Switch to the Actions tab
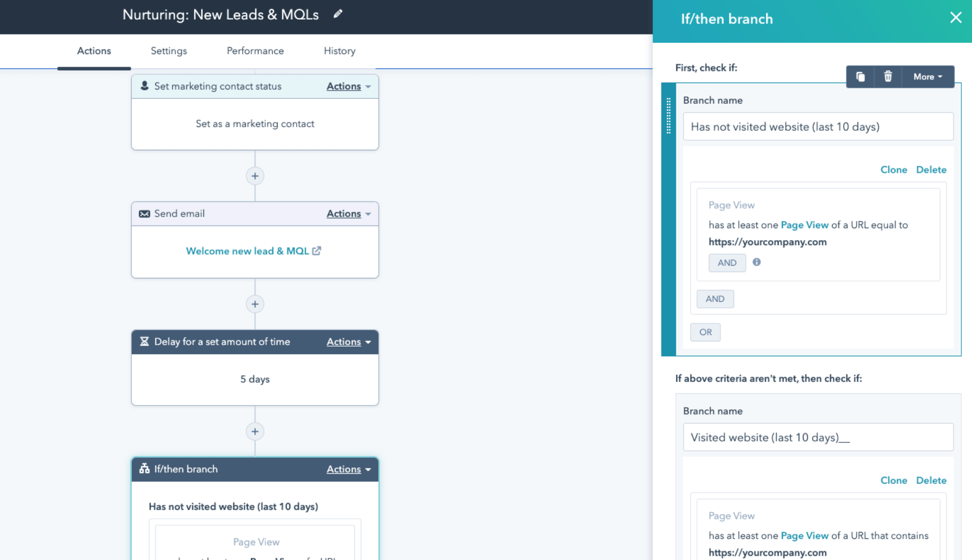The height and width of the screenshot is (560, 972). click(x=94, y=51)
